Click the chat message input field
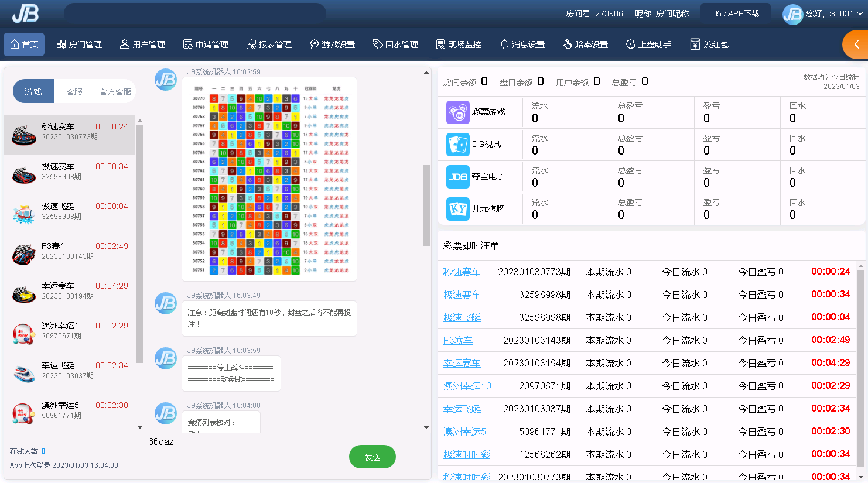This screenshot has width=868, height=483. (x=243, y=455)
